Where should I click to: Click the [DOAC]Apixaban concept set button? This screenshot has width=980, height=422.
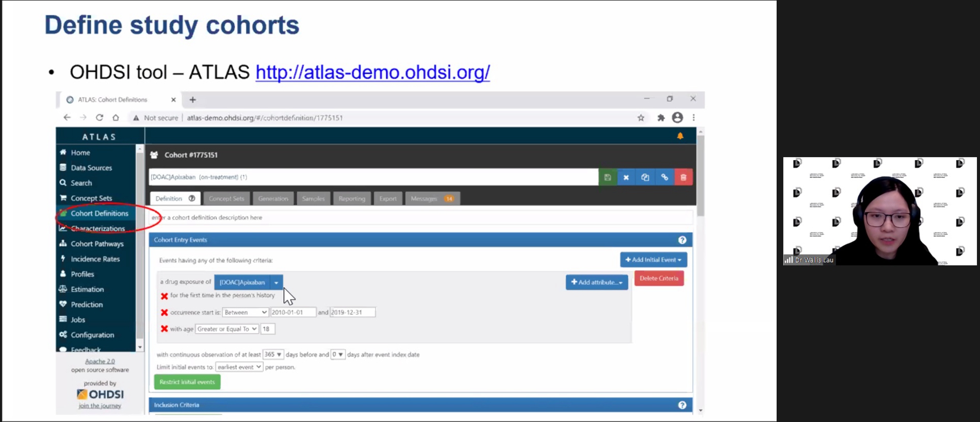[x=242, y=282]
